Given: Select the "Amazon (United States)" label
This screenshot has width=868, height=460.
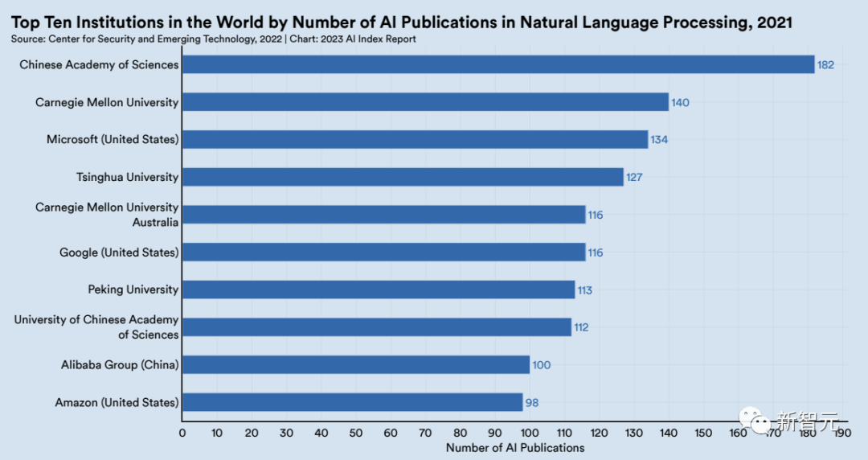Looking at the screenshot, I should coord(117,403).
